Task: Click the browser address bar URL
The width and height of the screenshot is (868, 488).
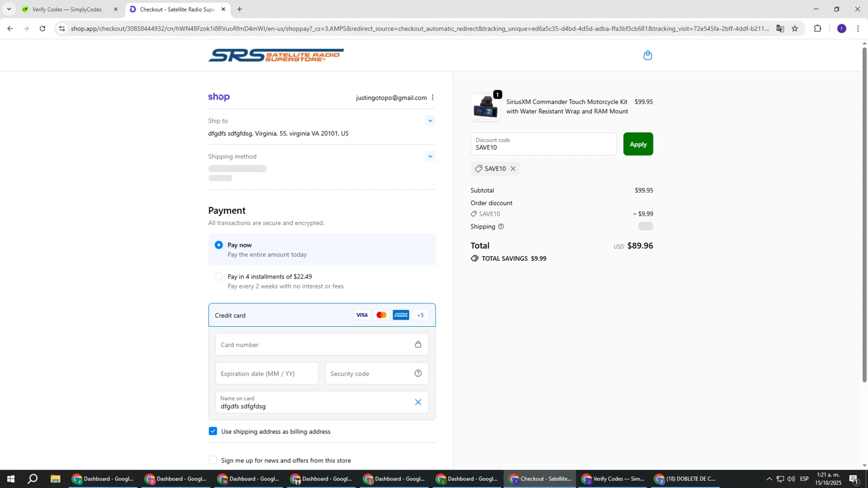Action: [420, 28]
